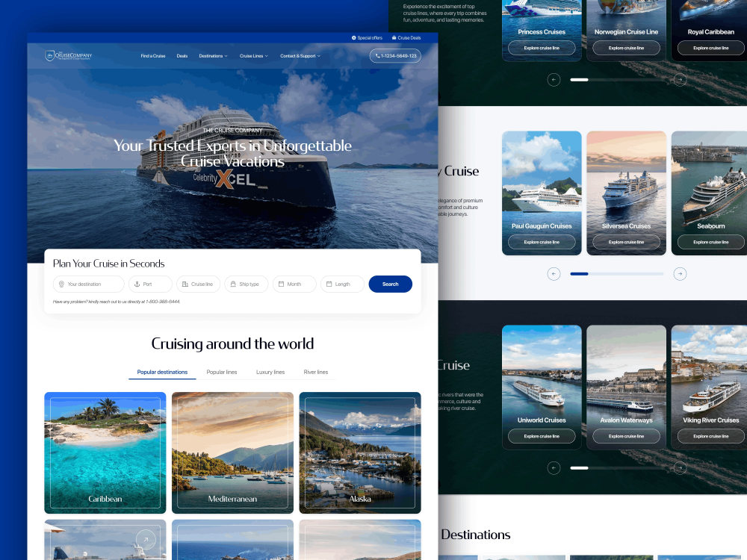Click the location pin icon in destination field
This screenshot has height=560, width=747.
pos(61,284)
